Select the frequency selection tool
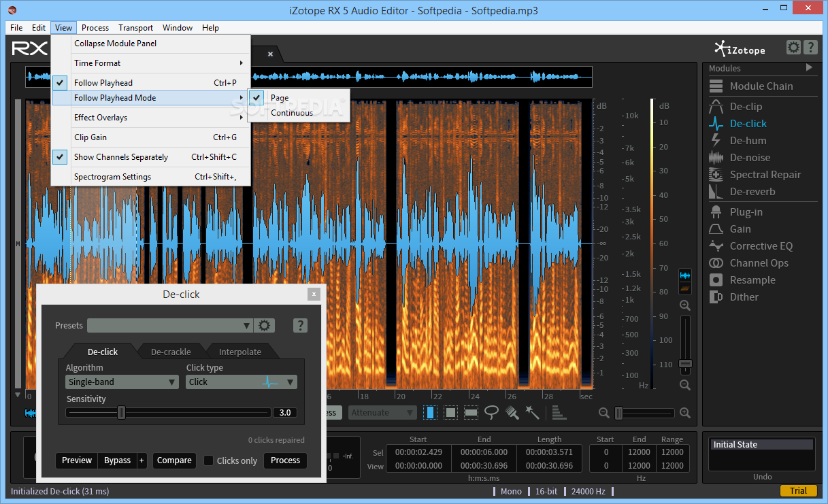 [471, 413]
